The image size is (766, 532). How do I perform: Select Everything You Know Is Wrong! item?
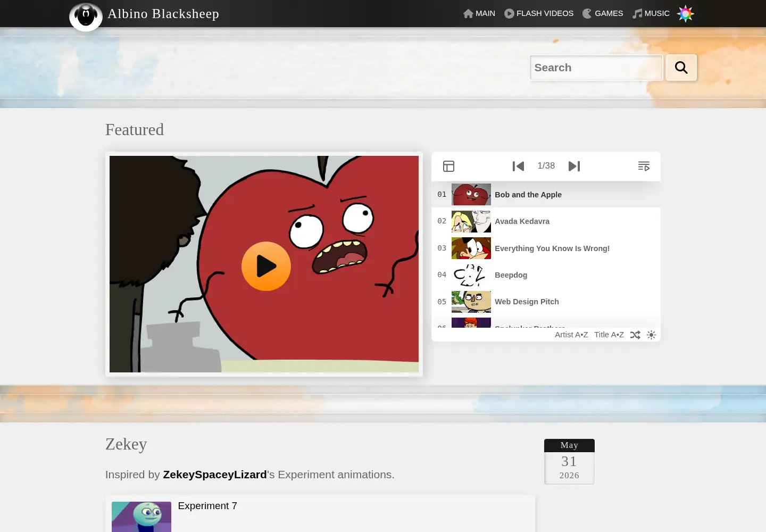coord(546,248)
